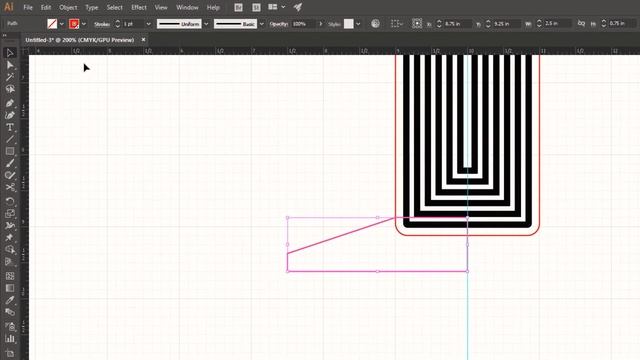Image resolution: width=640 pixels, height=360 pixels.
Task: Open the Type menu
Action: click(x=91, y=7)
